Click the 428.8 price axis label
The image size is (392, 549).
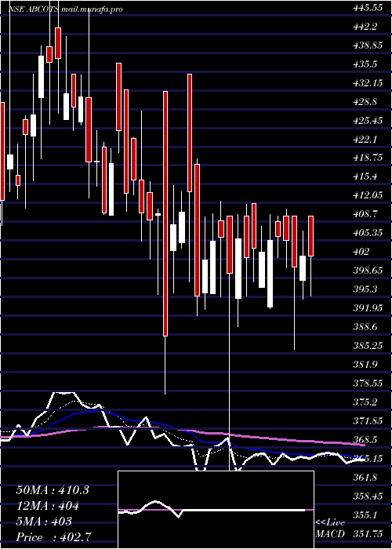coord(365,102)
